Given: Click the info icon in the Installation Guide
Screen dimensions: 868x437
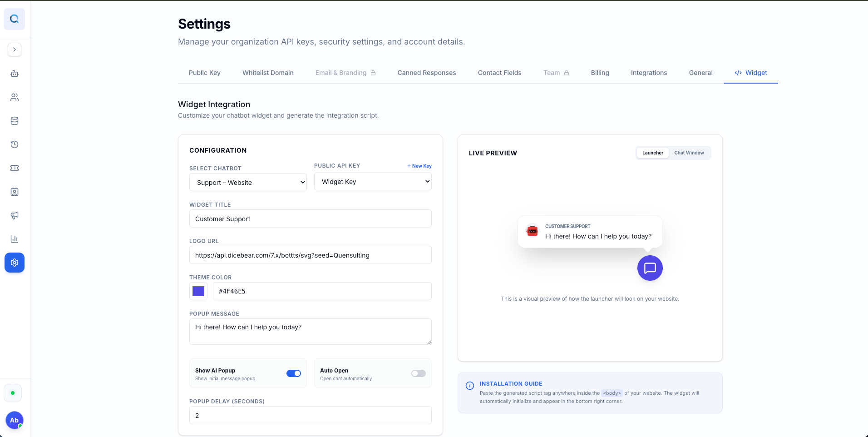Looking at the screenshot, I should tap(470, 386).
